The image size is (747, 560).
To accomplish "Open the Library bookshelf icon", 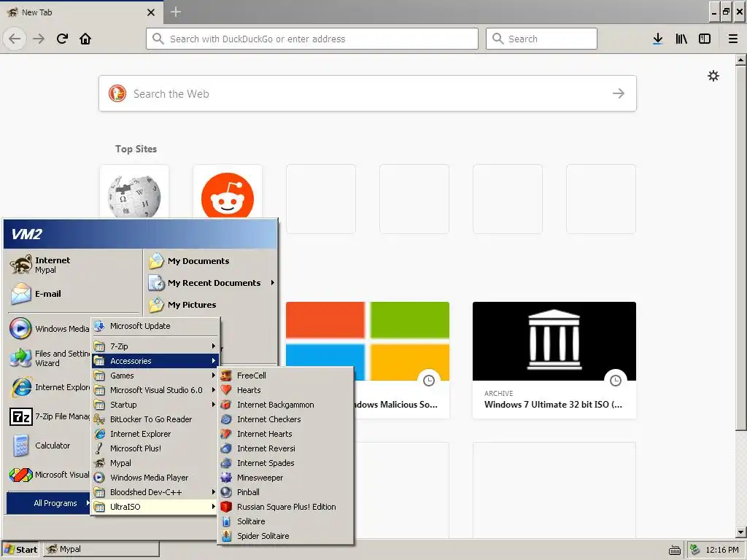I will click(x=681, y=39).
